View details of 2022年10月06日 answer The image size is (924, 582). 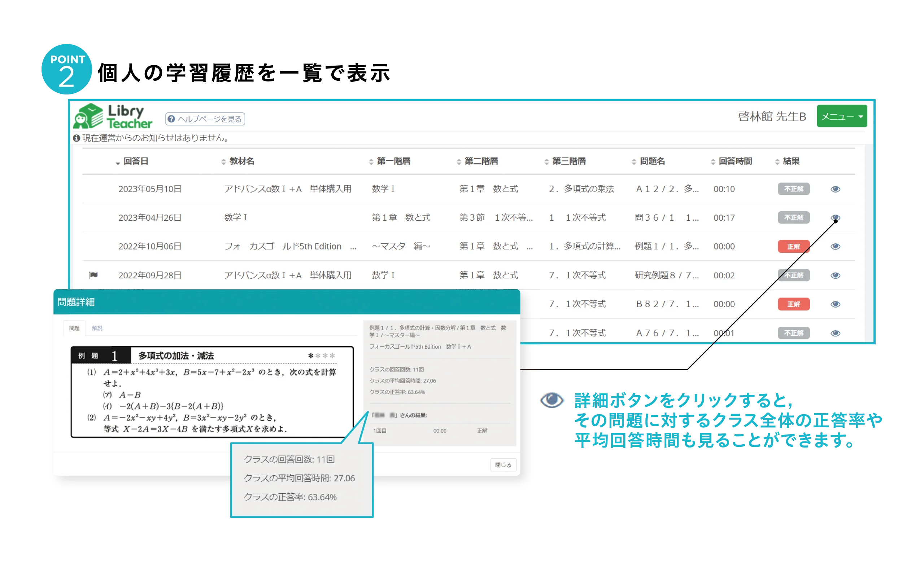click(835, 247)
